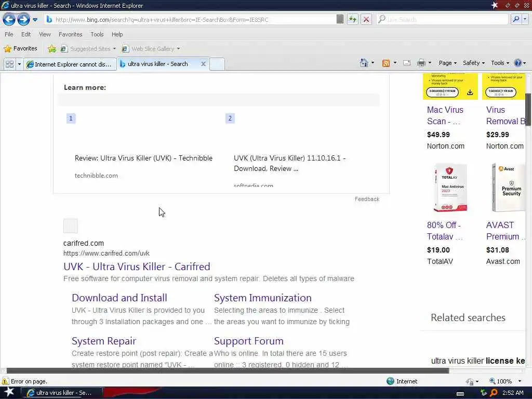Screen dimensions: 532x399
Task: Click the Home icon in command bar
Action: tap(364, 63)
